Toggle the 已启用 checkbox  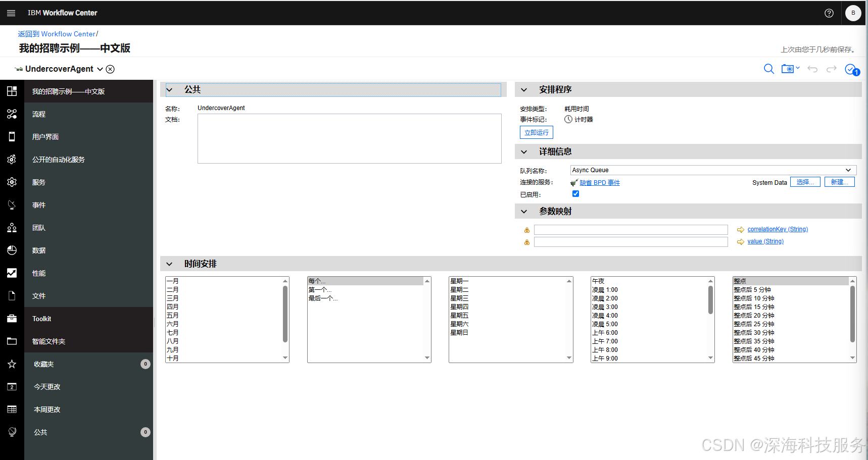pyautogui.click(x=575, y=194)
